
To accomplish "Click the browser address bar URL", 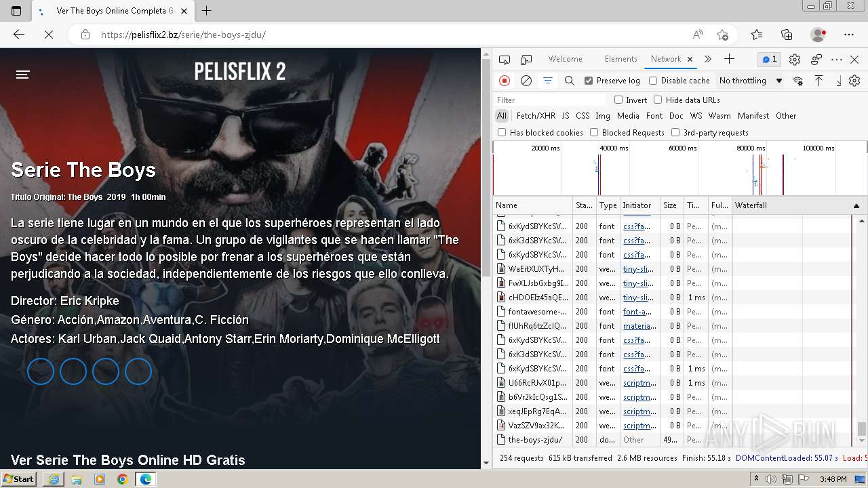I will tap(183, 35).
